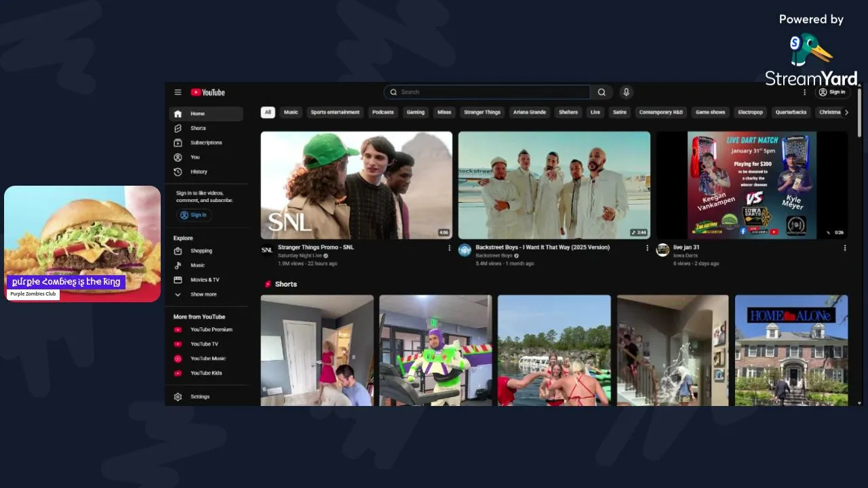Show more filter chips with right arrow
The image size is (868, 488).
[x=846, y=113]
